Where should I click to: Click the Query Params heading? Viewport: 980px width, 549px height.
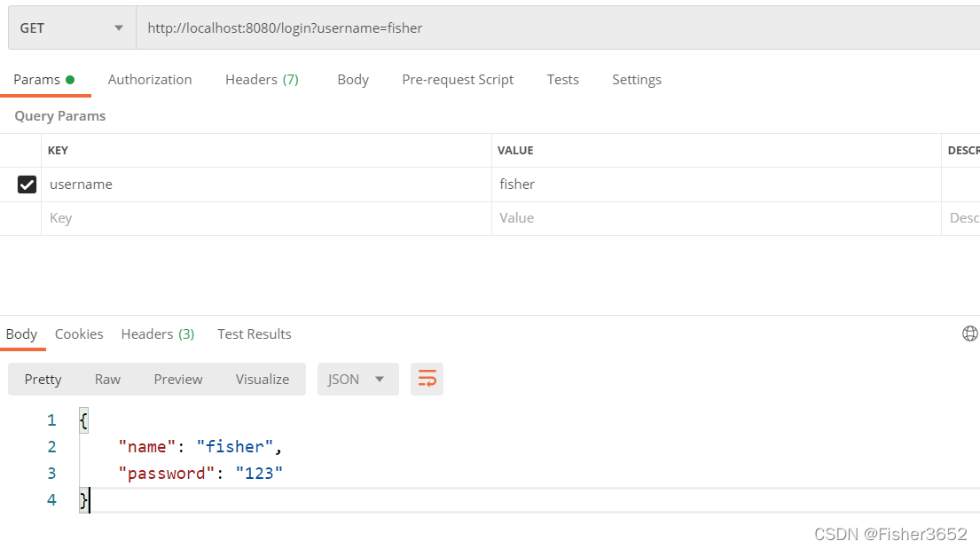coord(60,116)
